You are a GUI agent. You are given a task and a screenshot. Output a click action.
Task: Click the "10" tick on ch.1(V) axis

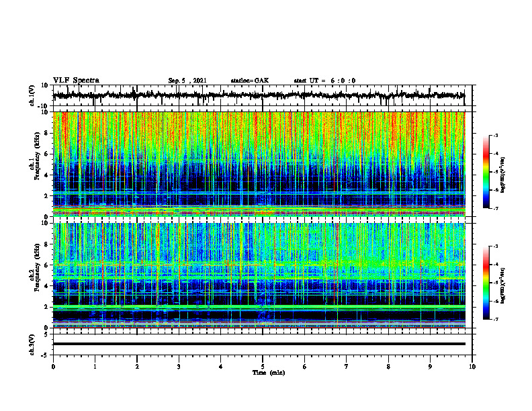(45, 85)
